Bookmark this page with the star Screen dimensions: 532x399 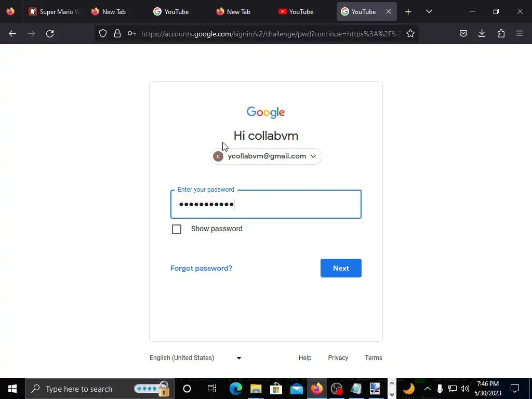click(410, 33)
